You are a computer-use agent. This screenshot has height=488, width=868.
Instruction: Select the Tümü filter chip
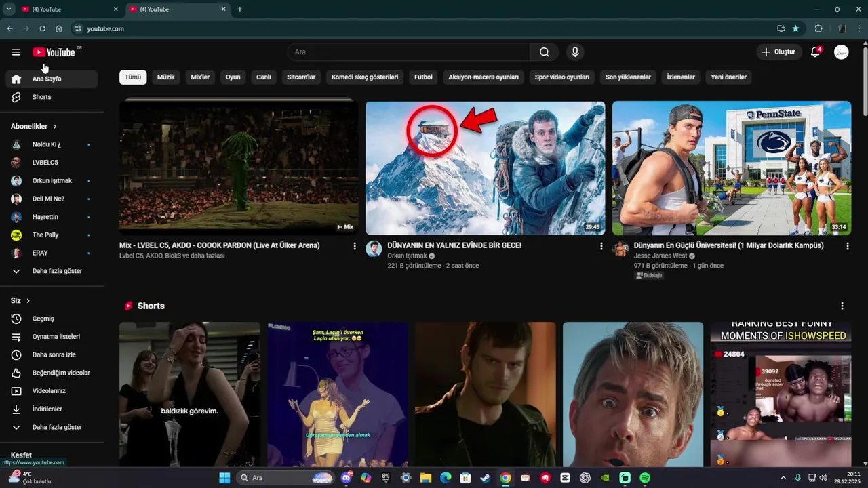[133, 77]
